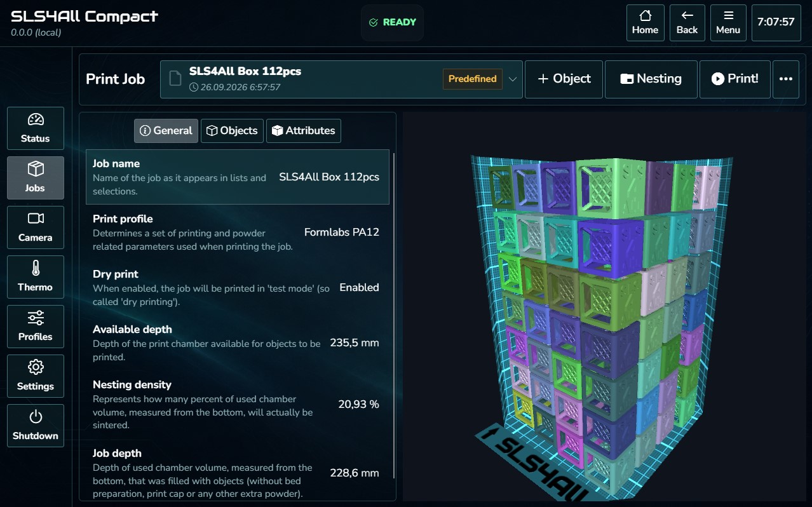Switch to the Attributes tab
The height and width of the screenshot is (507, 812).
pyautogui.click(x=304, y=131)
